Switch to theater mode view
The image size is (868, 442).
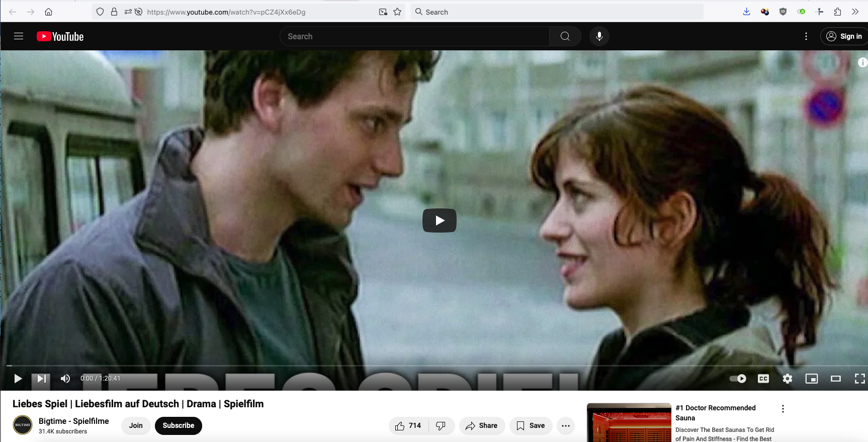click(835, 379)
